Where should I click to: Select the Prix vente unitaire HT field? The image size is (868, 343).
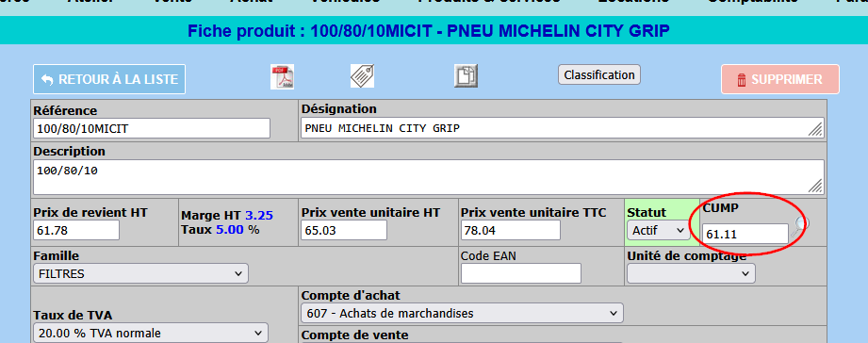[344, 230]
